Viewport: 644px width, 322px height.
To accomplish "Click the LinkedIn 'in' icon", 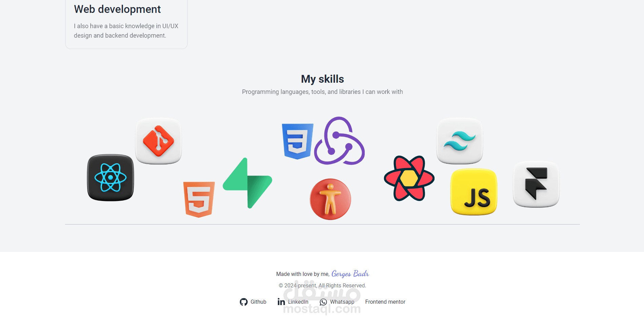I will [x=281, y=302].
